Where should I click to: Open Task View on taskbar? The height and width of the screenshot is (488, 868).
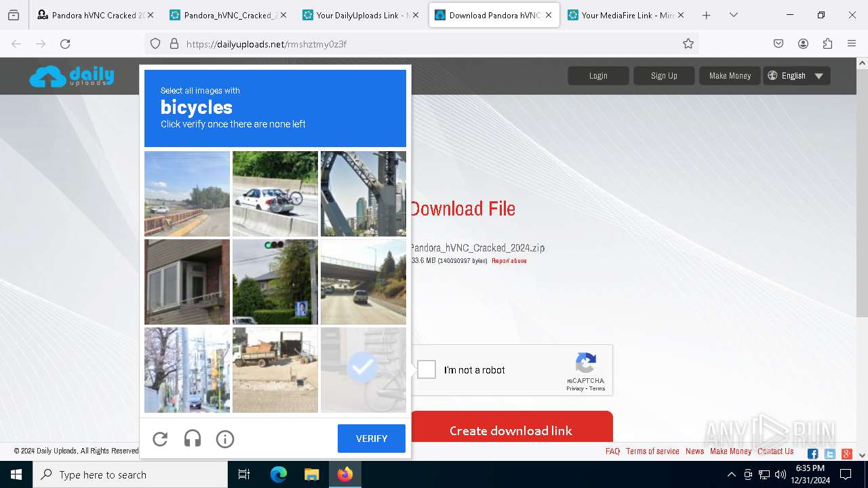click(x=244, y=474)
